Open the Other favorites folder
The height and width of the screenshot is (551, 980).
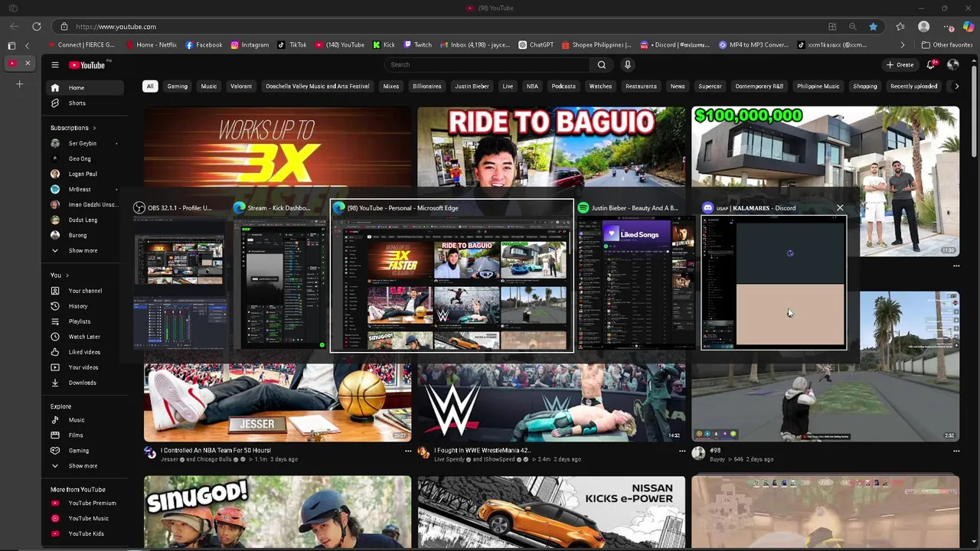pos(948,45)
